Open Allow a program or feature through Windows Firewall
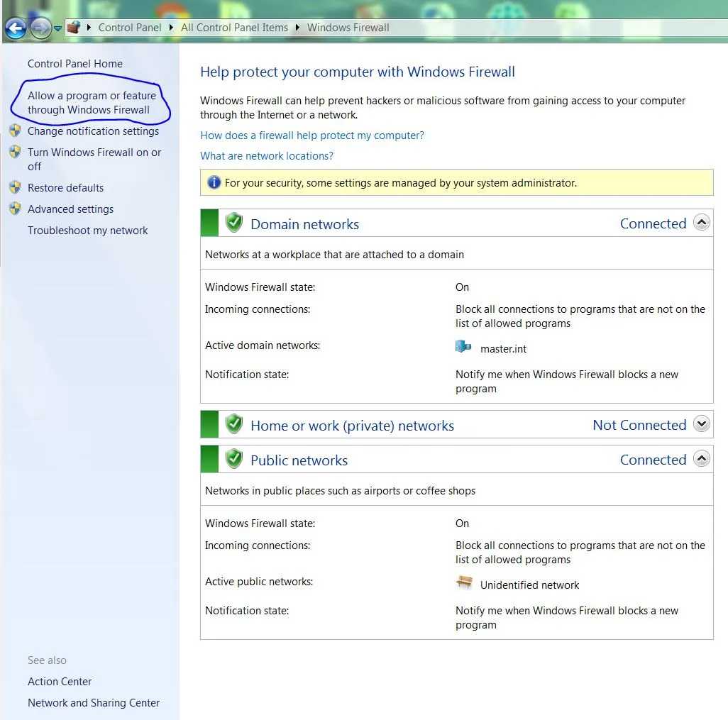The width and height of the screenshot is (728, 720). (x=92, y=103)
